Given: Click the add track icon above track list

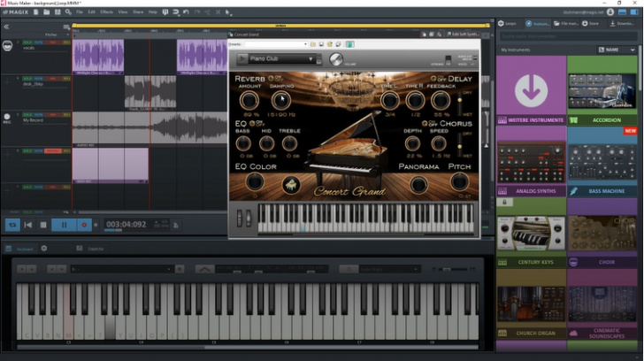Looking at the screenshot, I should (65, 27).
